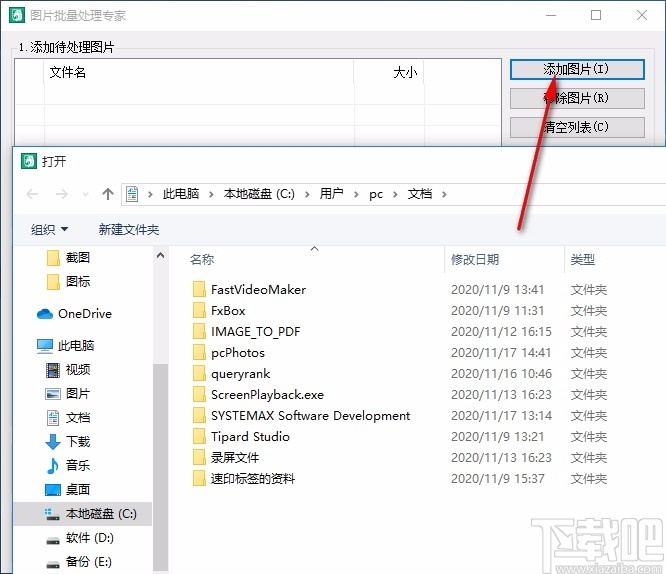Click the 速印标签的资料 folder icon
This screenshot has height=574, width=666.
point(199,478)
